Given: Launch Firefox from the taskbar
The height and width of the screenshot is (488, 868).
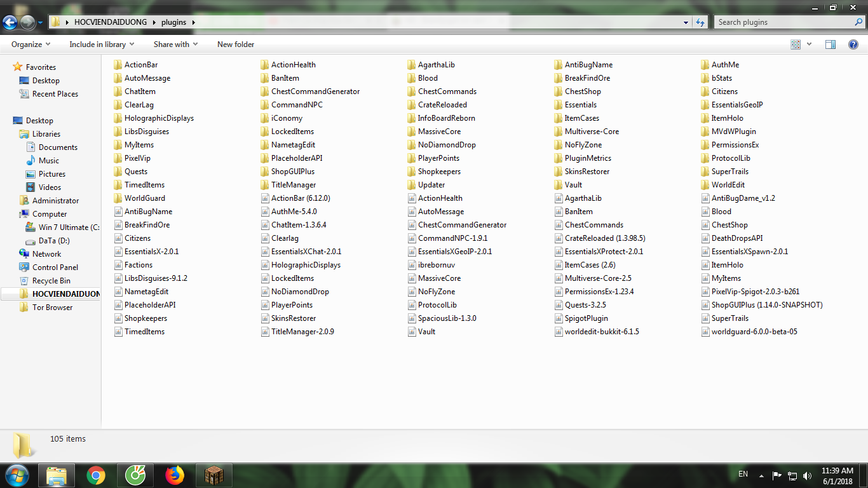Looking at the screenshot, I should click(175, 475).
